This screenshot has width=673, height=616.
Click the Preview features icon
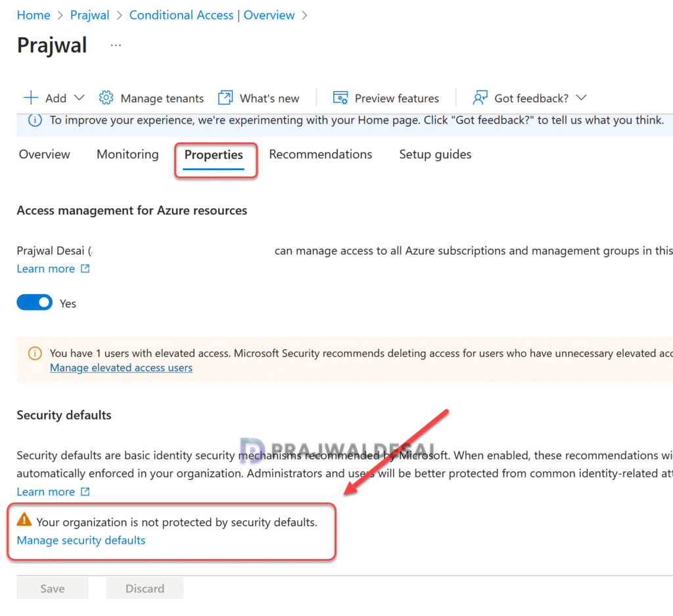340,98
